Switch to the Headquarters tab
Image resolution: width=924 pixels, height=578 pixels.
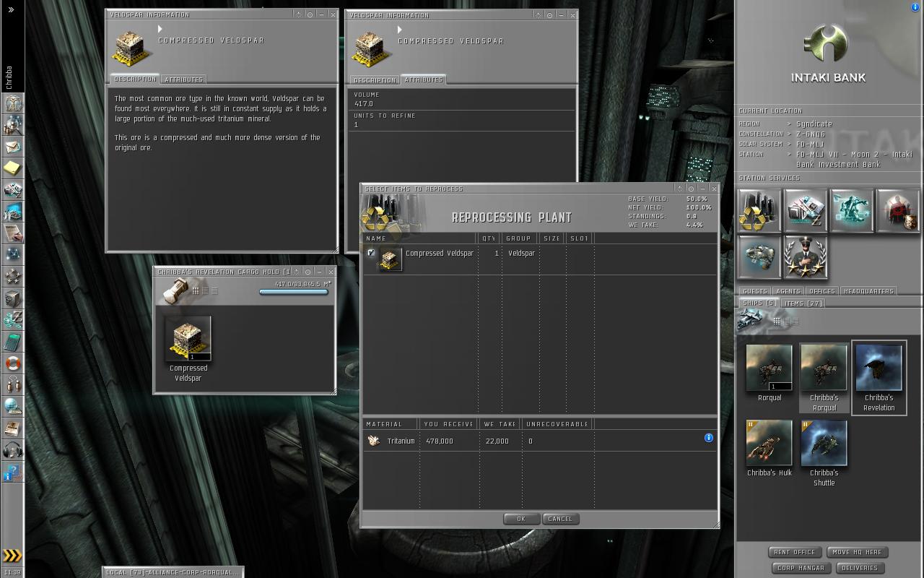click(x=868, y=291)
